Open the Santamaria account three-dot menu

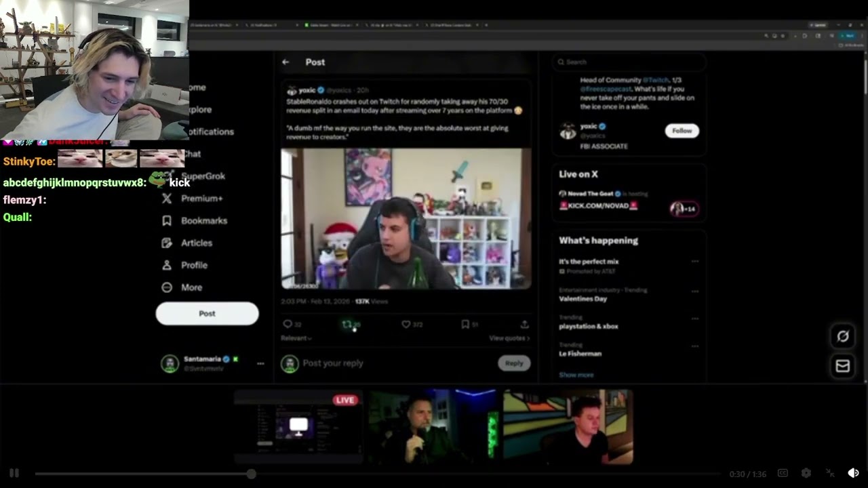point(260,363)
